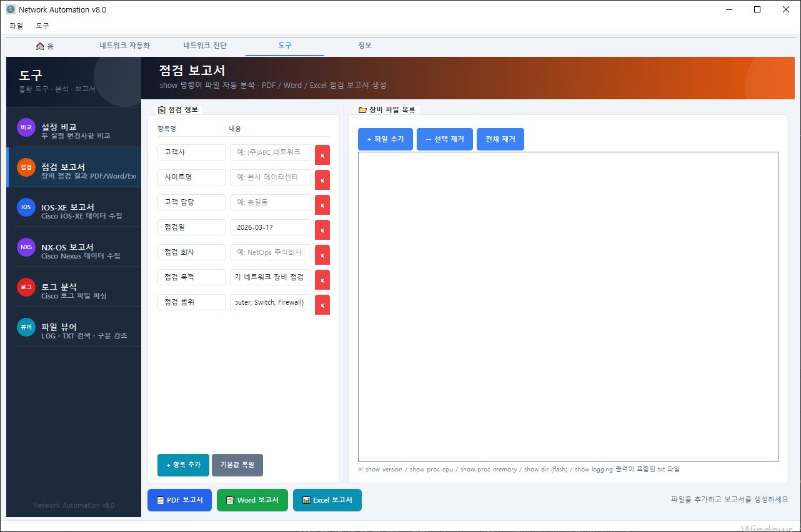Image resolution: width=801 pixels, height=532 pixels.
Task: Remove the 점검 범위 row
Action: (x=322, y=305)
